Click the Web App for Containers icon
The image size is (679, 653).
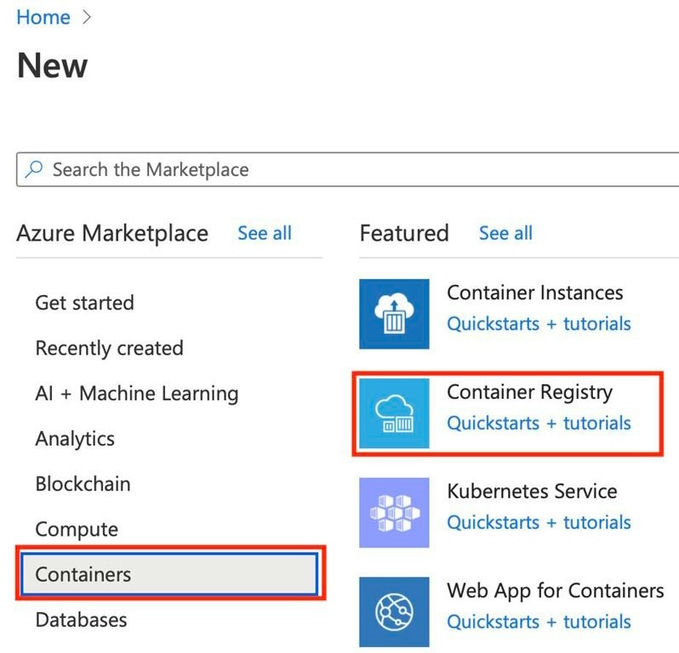click(x=394, y=610)
